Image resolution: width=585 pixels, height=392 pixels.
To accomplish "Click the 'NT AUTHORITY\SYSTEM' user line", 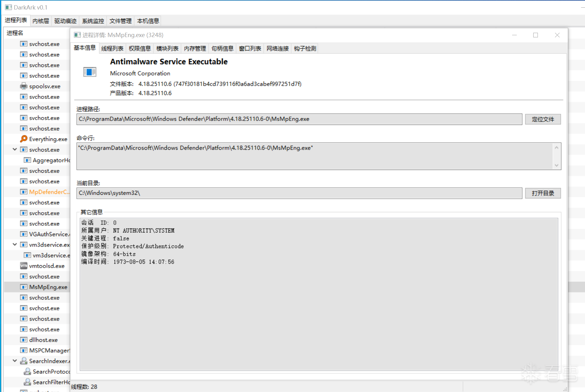I will click(x=128, y=231).
